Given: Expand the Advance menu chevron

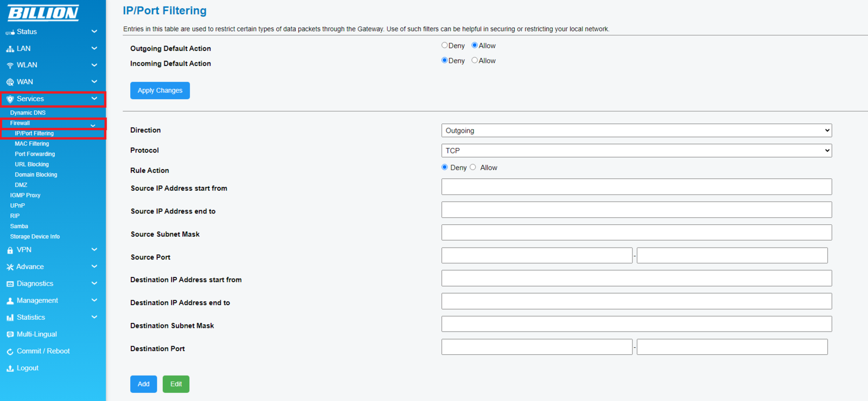Looking at the screenshot, I should pyautogui.click(x=94, y=267).
